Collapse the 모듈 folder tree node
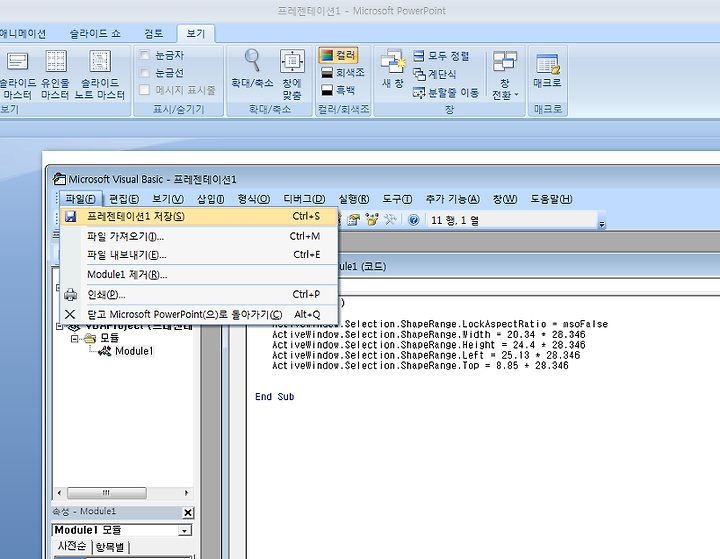 tap(74, 339)
